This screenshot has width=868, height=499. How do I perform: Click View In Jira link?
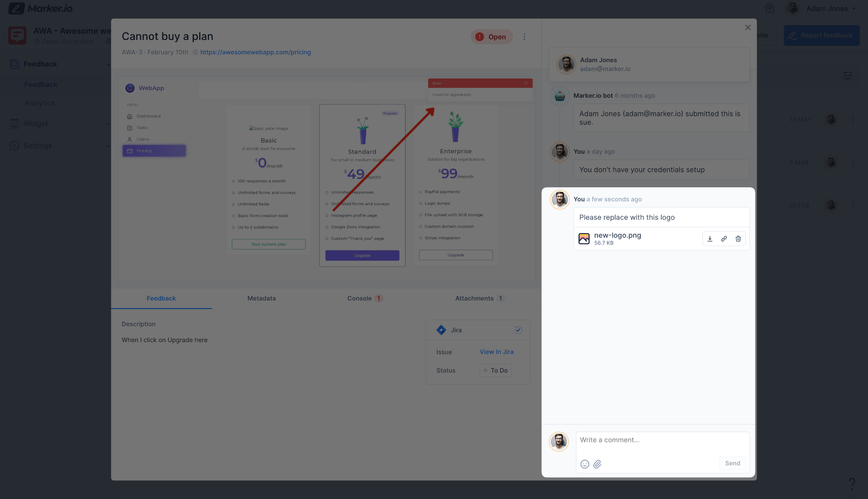coord(496,352)
